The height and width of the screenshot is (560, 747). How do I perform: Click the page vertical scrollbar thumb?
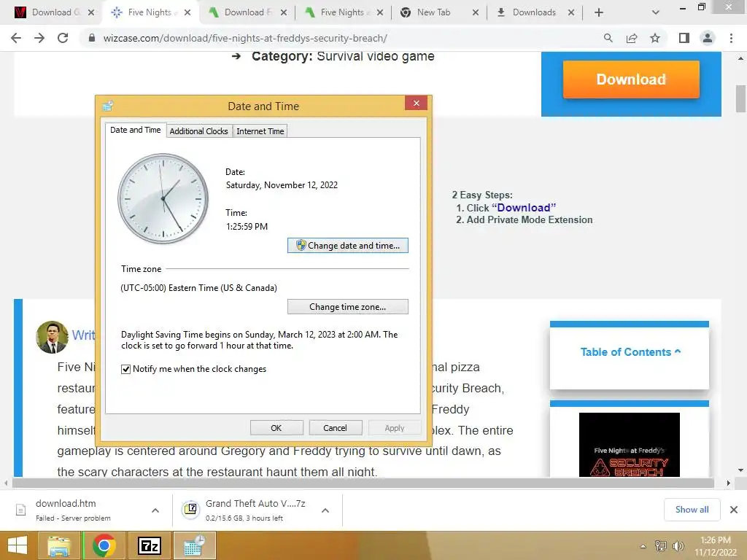pos(740,98)
